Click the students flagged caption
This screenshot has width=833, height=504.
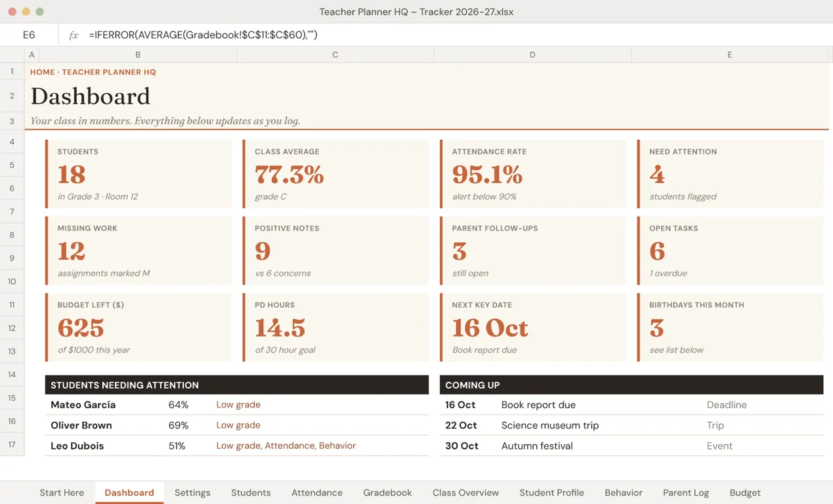(x=683, y=196)
